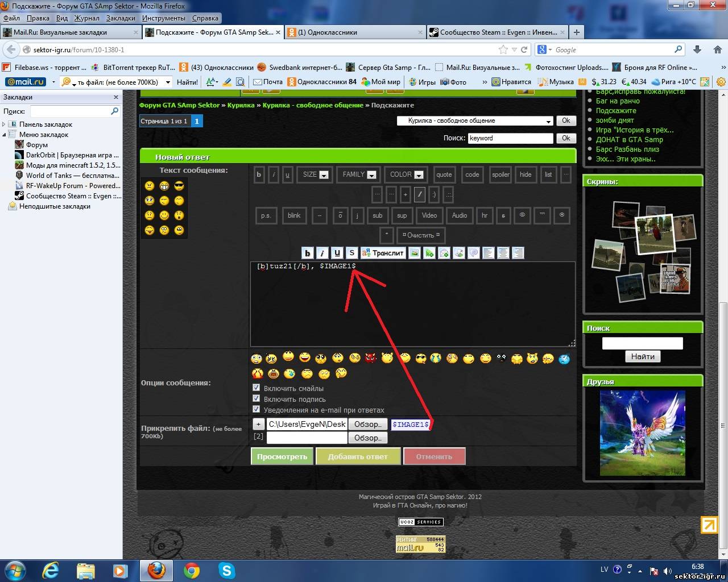Click the red devil smiley
This screenshot has width=728, height=582.
click(x=371, y=358)
